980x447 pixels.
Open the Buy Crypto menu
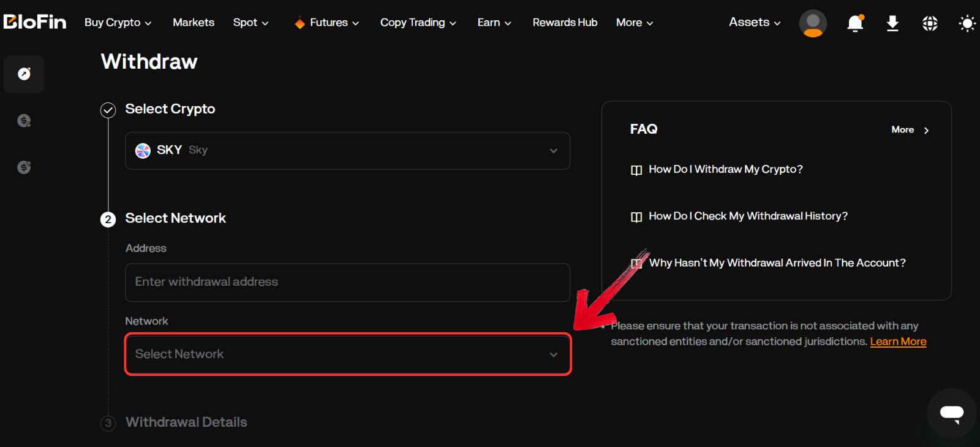click(118, 23)
